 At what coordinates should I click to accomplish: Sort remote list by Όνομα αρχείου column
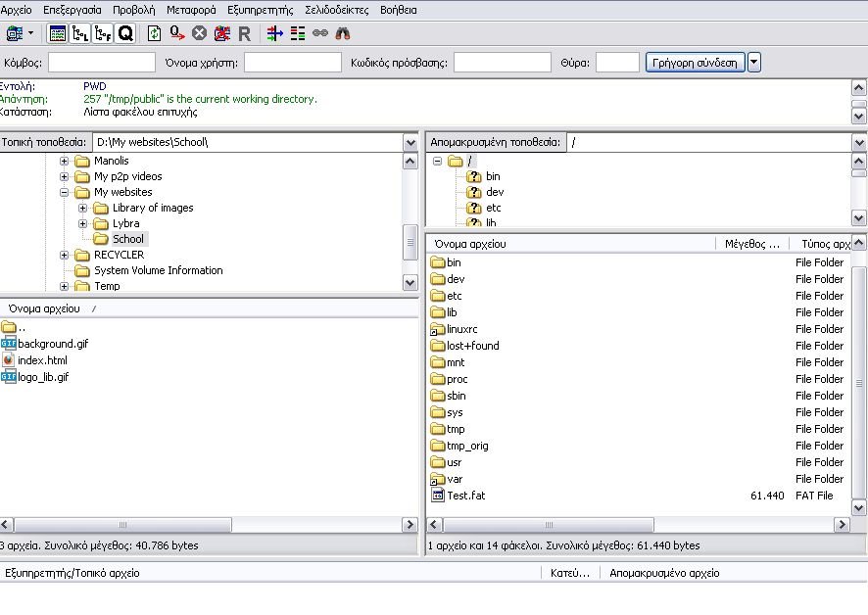click(x=572, y=244)
